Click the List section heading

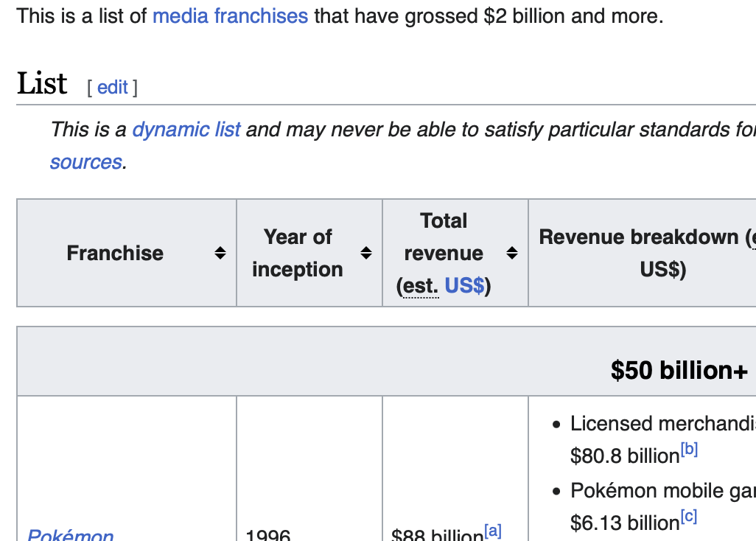(x=42, y=84)
